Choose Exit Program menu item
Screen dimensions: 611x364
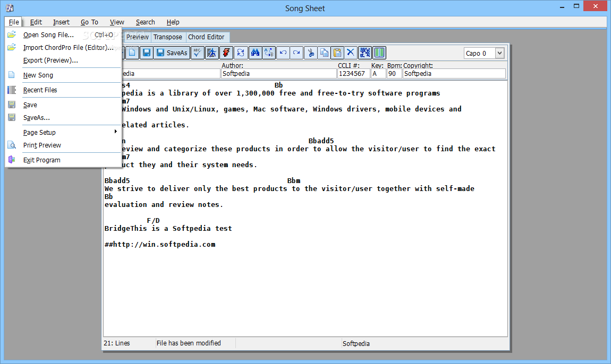click(64, 160)
